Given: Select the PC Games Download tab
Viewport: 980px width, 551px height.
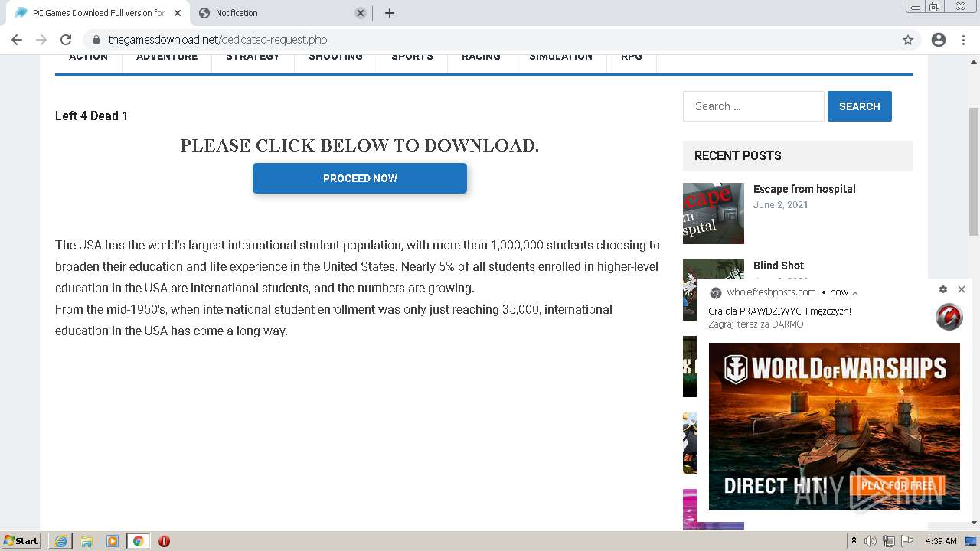Looking at the screenshot, I should point(97,13).
